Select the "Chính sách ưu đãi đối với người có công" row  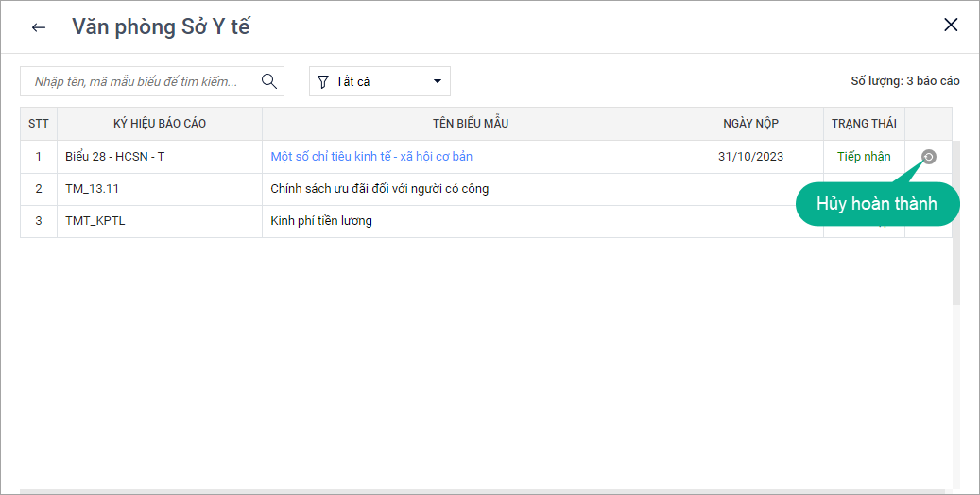click(379, 189)
